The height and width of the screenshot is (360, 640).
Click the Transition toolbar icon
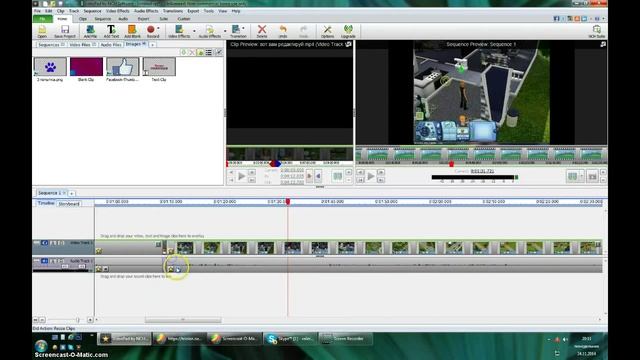(x=237, y=31)
